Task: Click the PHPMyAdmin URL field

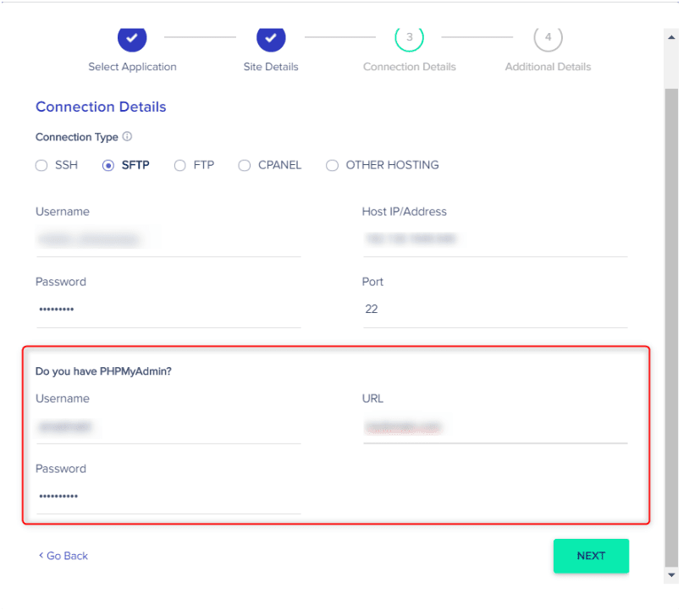Action: pyautogui.click(x=494, y=427)
